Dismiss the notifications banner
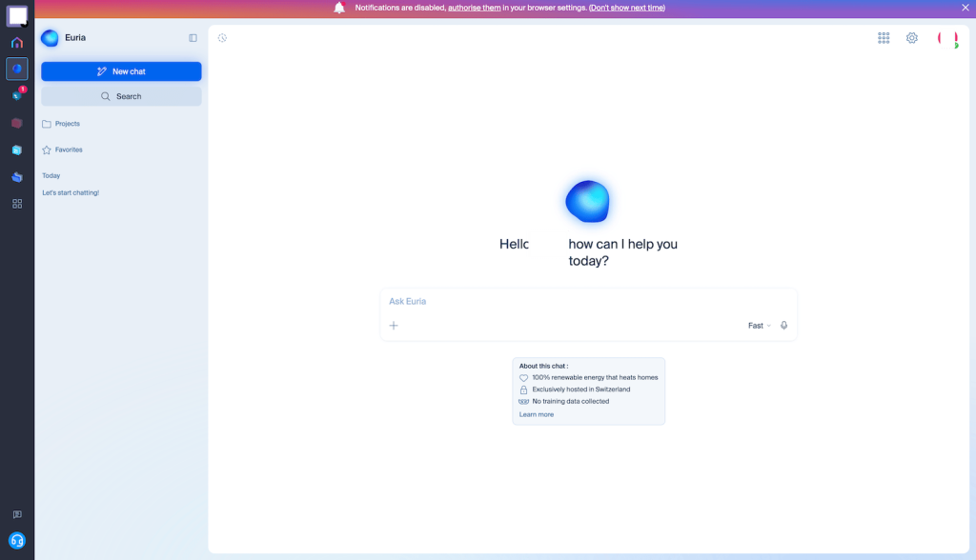Screen dimensions: 976x560 point(966,8)
